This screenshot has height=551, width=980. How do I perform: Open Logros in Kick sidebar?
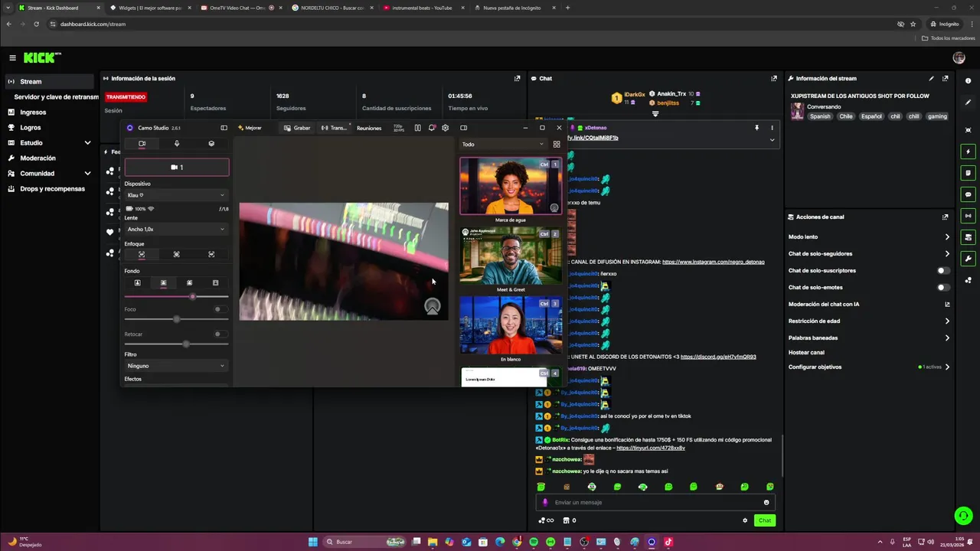click(51, 128)
